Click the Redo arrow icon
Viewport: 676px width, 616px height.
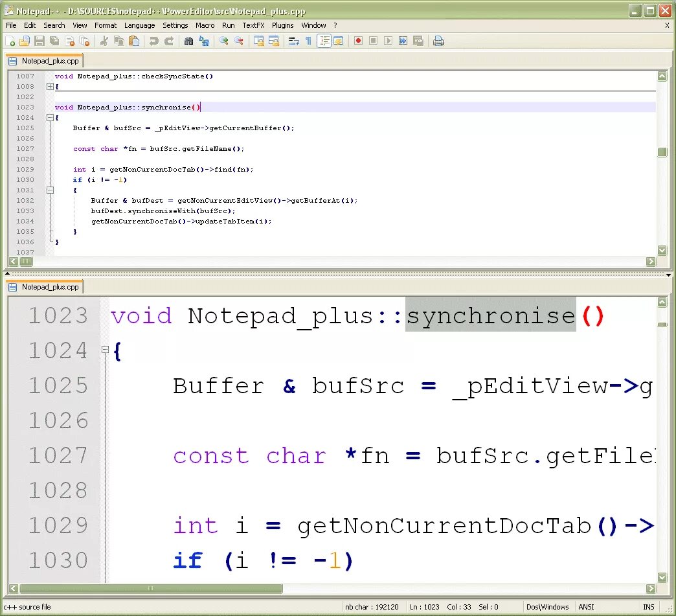coord(168,41)
